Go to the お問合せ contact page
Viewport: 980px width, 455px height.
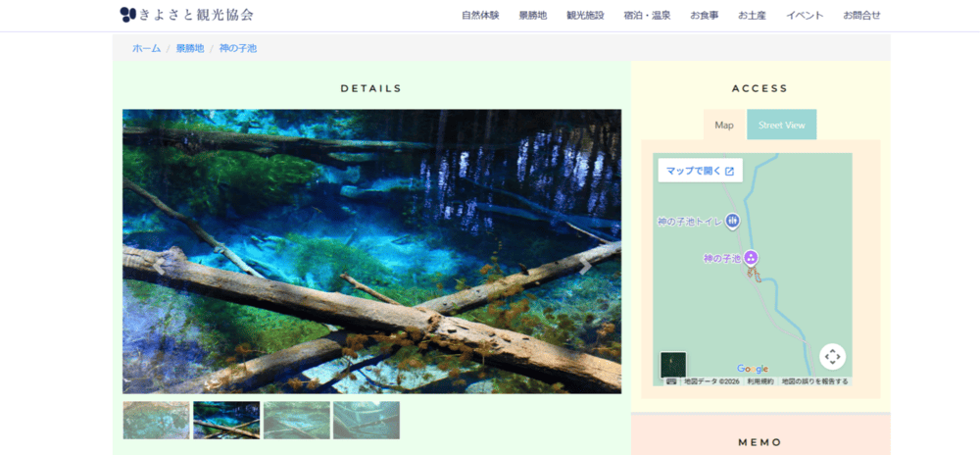tap(861, 16)
